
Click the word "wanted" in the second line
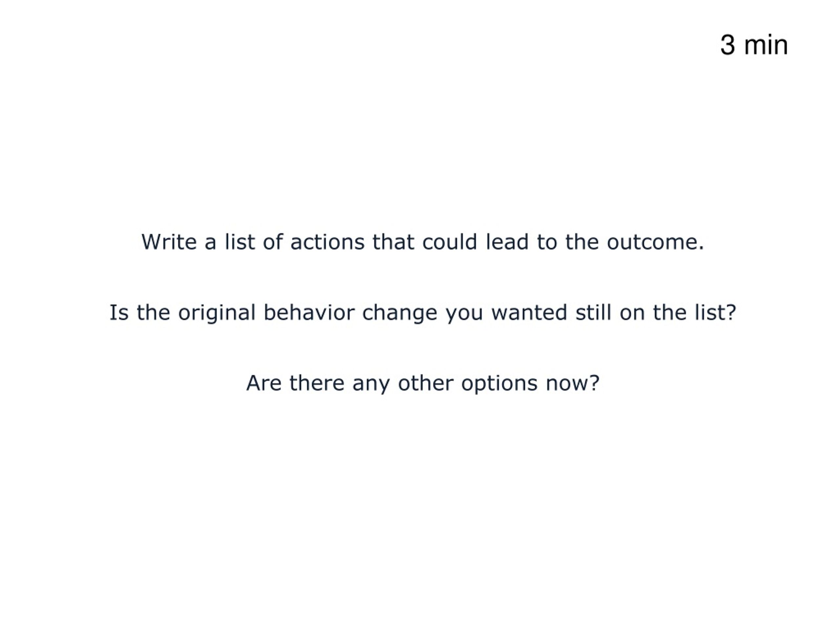529,312
